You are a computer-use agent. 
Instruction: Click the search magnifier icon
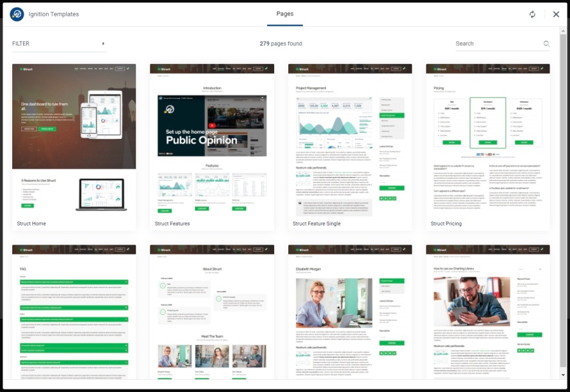[x=546, y=44]
